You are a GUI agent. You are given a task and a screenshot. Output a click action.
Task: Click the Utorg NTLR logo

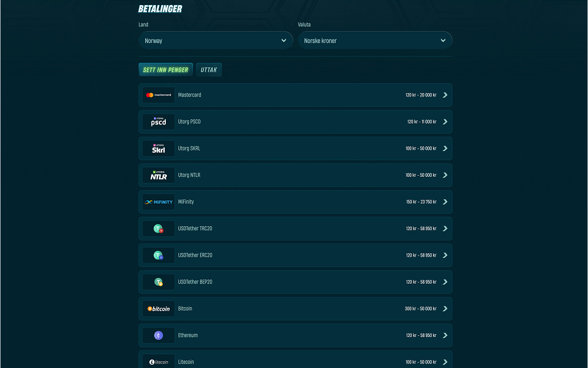coord(158,175)
